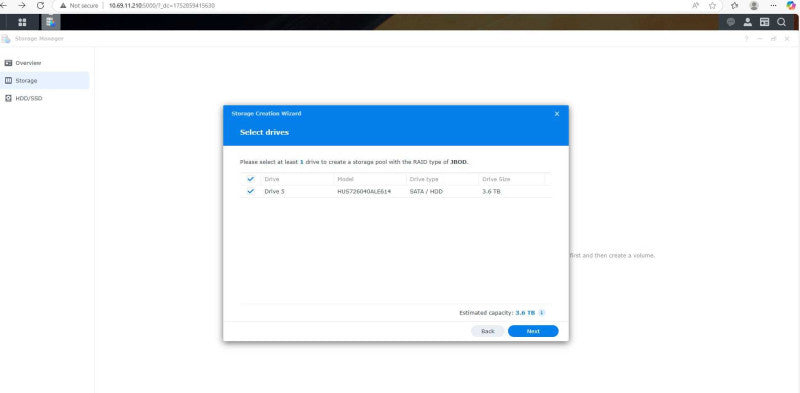Click the Storage Manager taskbar icon
This screenshot has height=393, width=800.
[50, 22]
